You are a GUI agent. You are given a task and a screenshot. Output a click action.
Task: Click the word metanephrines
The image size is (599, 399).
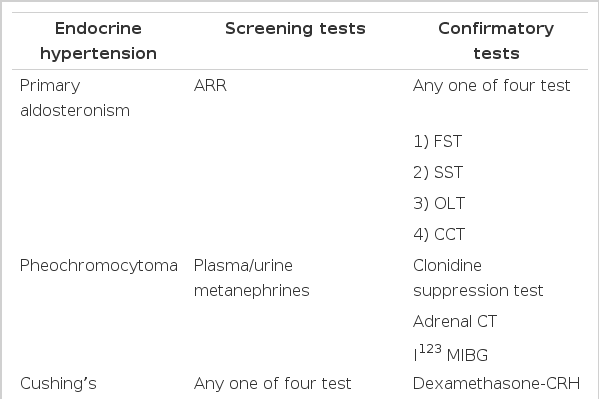tap(251, 291)
